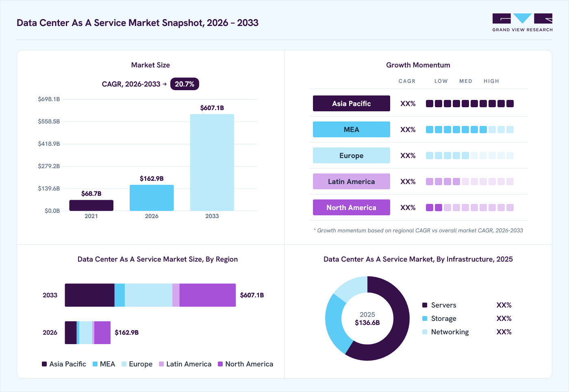This screenshot has height=392, width=569.
Task: Click the North America XX% CAGR value
Action: [x=408, y=208]
